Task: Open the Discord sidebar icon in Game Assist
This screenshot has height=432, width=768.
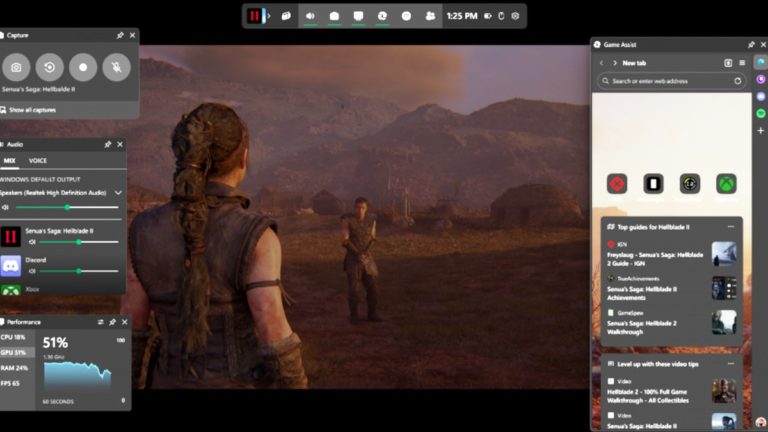Action: point(761,96)
